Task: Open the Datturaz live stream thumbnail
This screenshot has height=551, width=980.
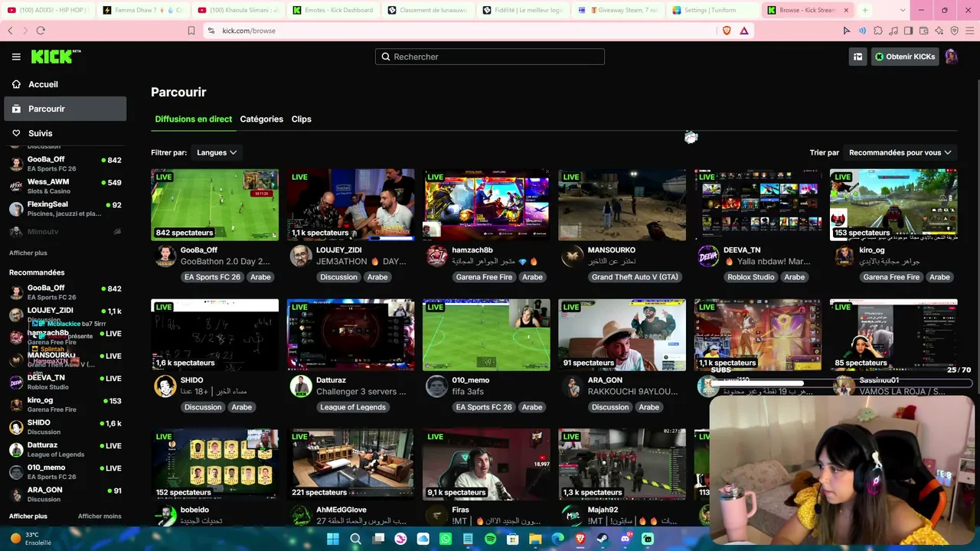Action: [x=351, y=335]
